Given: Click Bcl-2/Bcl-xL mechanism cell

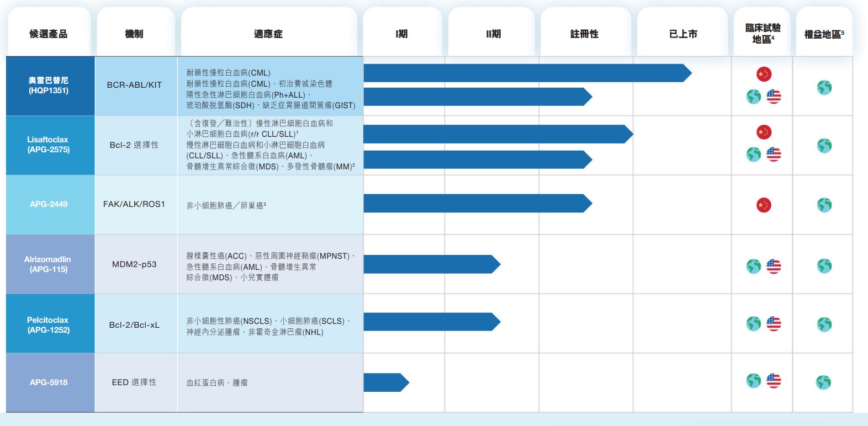Looking at the screenshot, I should (x=136, y=324).
